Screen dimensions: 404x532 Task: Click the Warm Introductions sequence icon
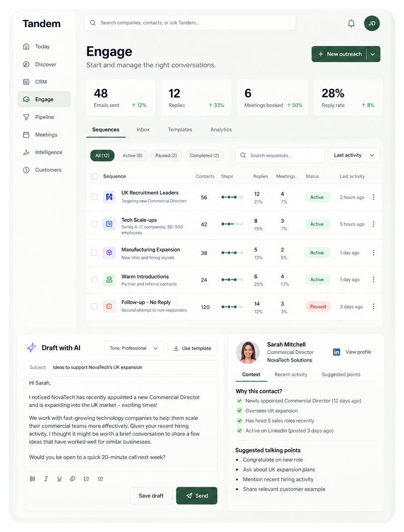pyautogui.click(x=109, y=280)
